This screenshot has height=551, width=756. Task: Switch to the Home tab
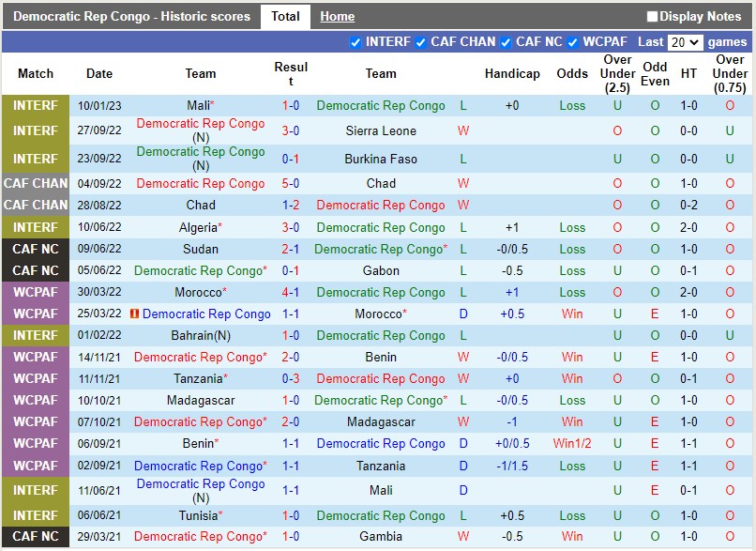coord(337,16)
